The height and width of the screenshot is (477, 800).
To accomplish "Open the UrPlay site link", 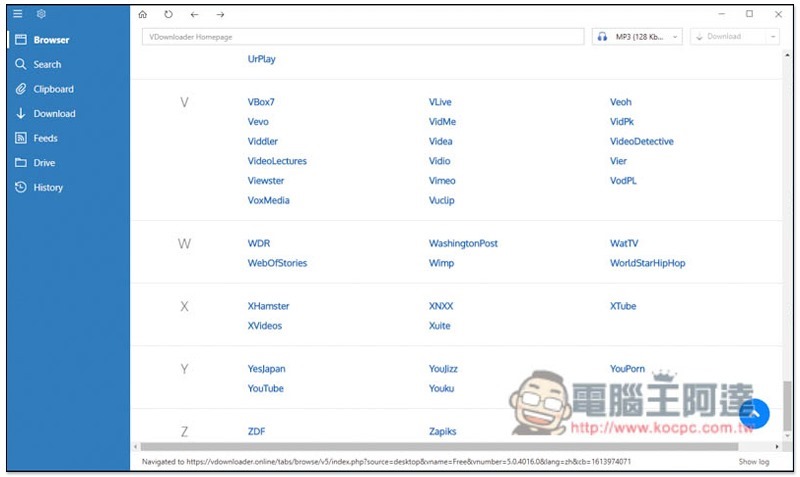I will (261, 59).
